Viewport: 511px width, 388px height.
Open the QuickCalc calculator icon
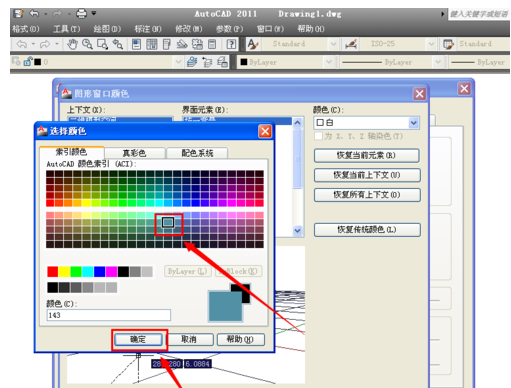212,44
